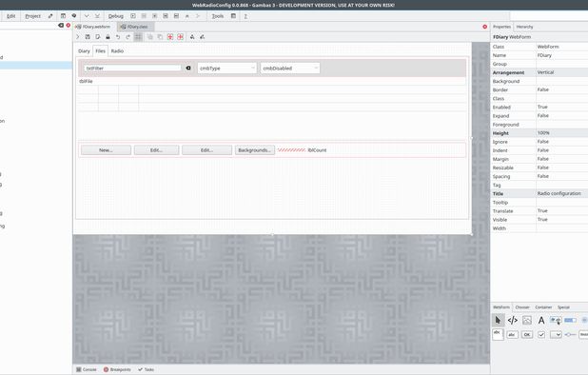Pick the checkbox control in toolbox

tap(541, 334)
